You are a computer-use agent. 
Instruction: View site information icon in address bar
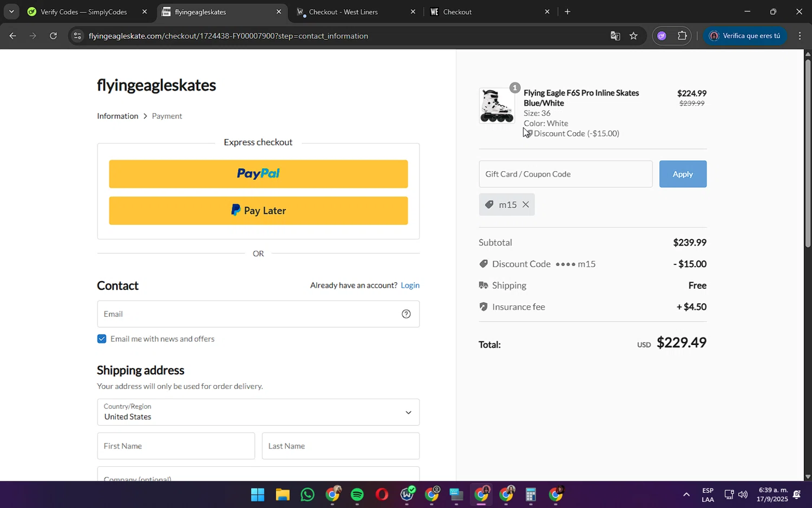point(77,36)
